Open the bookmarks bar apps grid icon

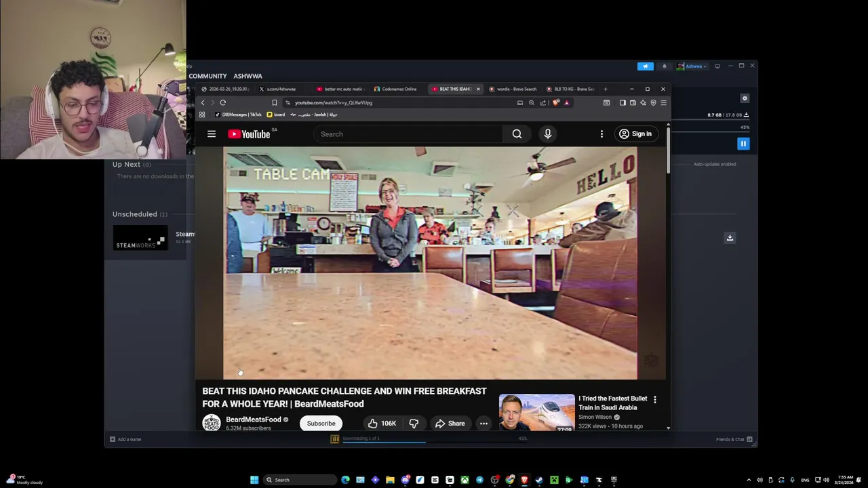[x=201, y=115]
